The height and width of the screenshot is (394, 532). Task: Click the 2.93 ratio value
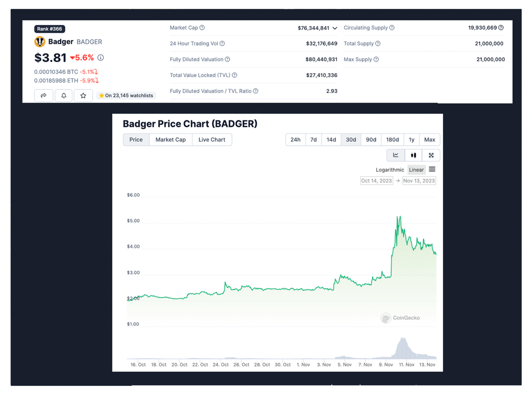tap(332, 91)
